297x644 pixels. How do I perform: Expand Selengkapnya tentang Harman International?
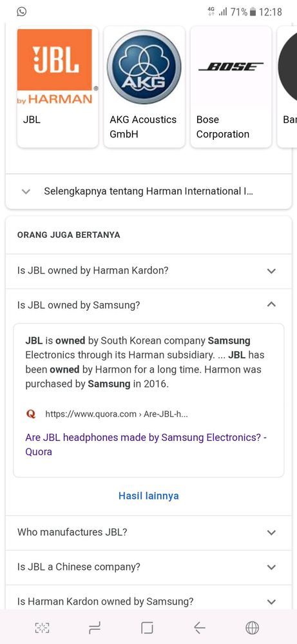click(x=148, y=191)
